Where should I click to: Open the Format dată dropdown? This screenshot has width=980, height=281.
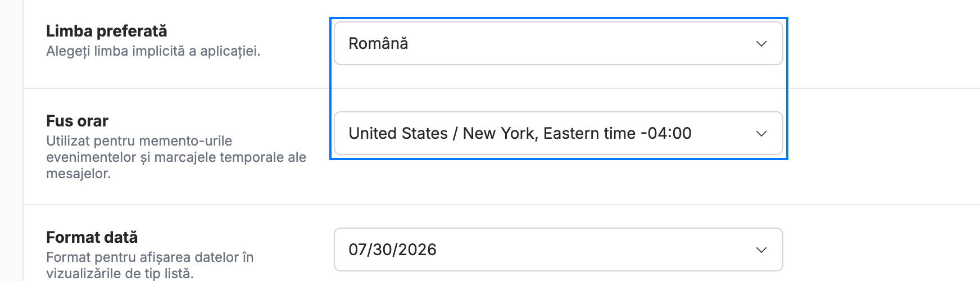558,250
